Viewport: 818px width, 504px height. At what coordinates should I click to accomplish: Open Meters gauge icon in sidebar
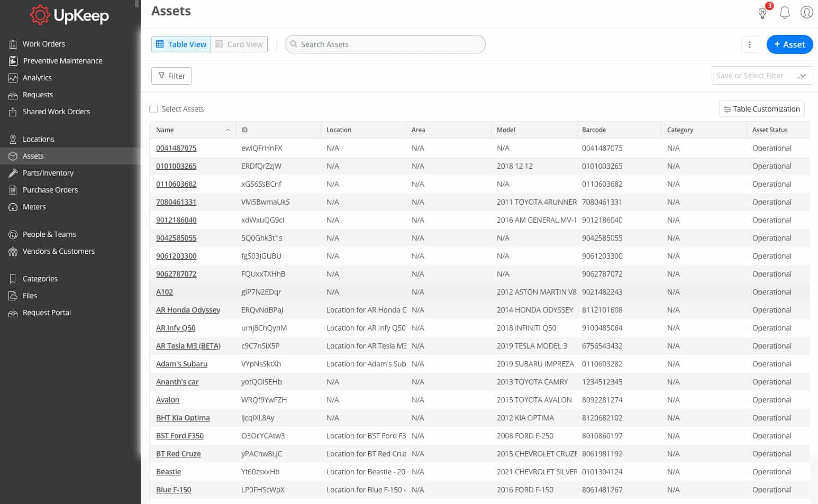click(x=13, y=207)
